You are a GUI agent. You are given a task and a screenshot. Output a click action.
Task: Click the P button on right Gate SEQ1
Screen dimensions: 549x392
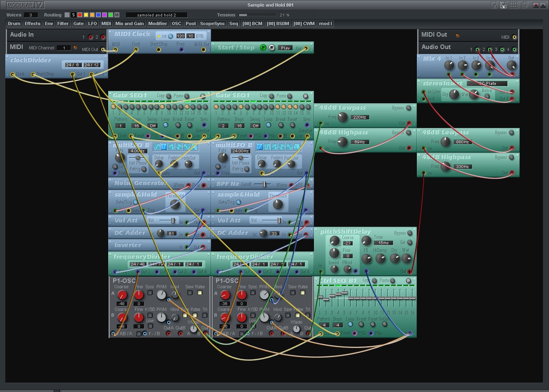pos(305,96)
